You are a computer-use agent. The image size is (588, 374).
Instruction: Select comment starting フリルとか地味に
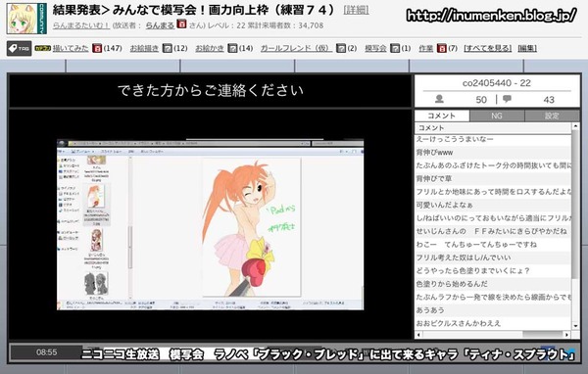(x=493, y=192)
